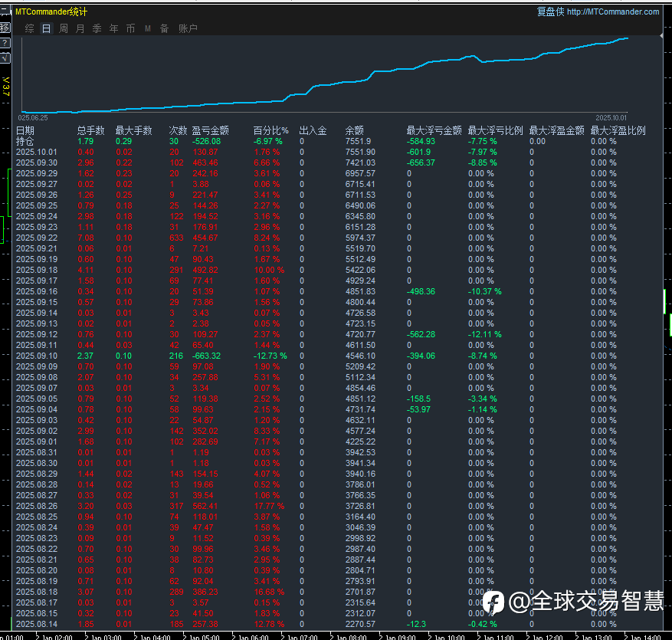Click the M tab icon

147,28
